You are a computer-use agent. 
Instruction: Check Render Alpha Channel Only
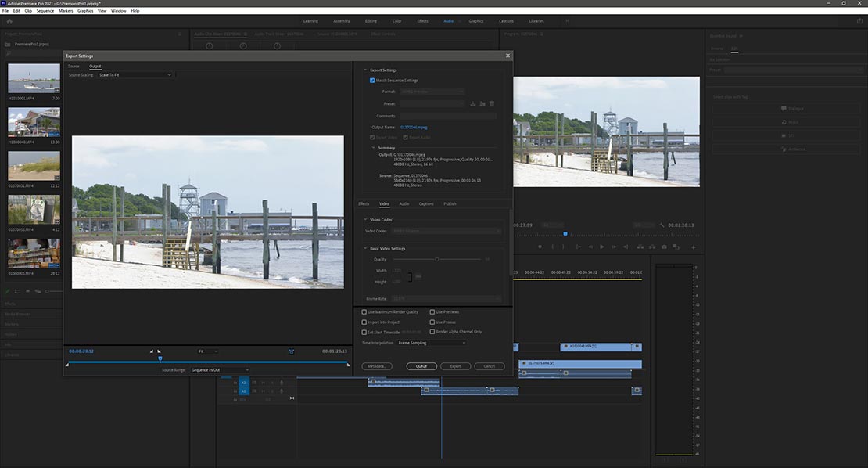click(x=432, y=332)
